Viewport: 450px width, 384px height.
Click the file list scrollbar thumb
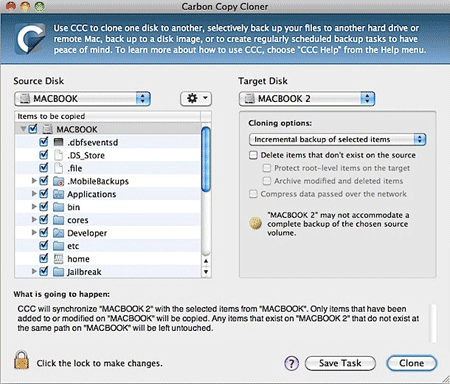point(206,159)
